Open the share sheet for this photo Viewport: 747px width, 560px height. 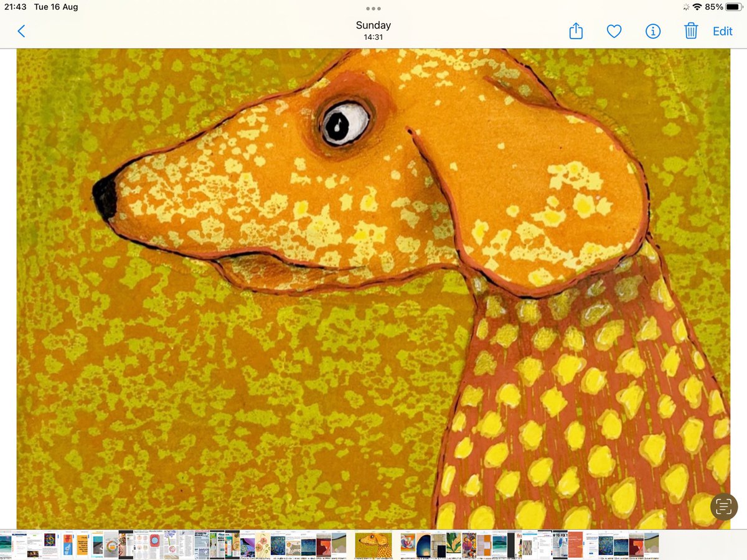coord(576,30)
